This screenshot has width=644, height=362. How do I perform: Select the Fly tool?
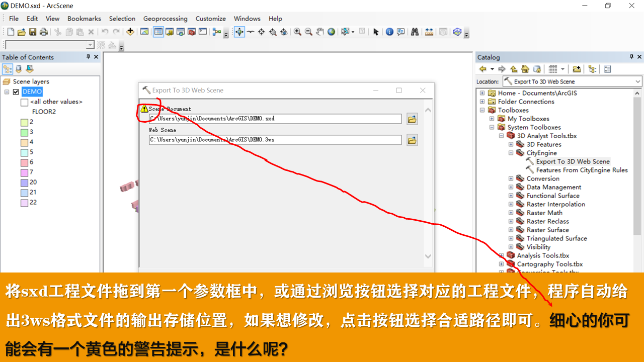pyautogui.click(x=250, y=32)
